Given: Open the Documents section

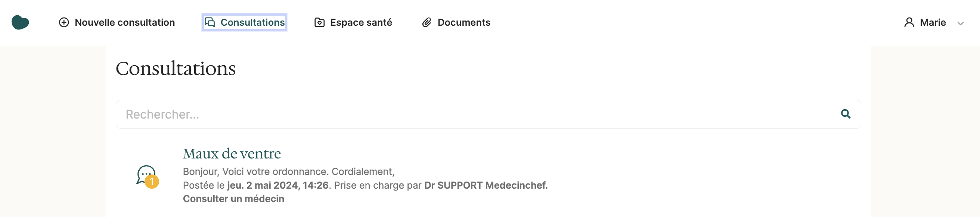Looking at the screenshot, I should click(456, 22).
